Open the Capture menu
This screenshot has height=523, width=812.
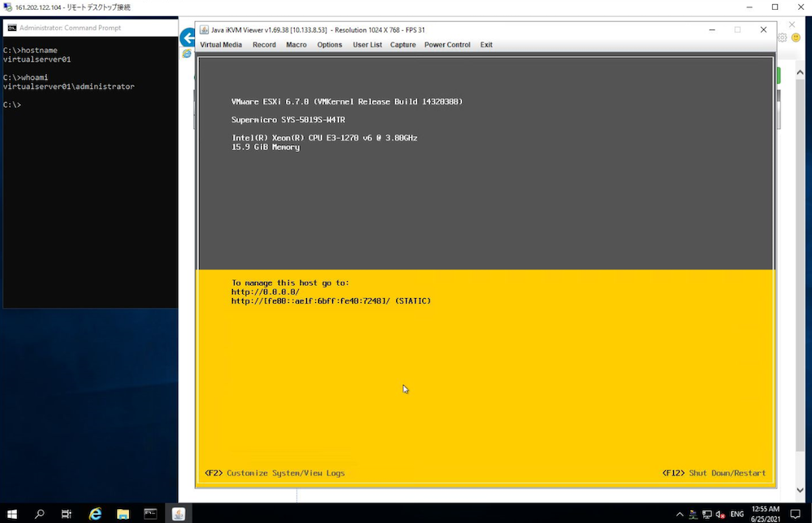(x=403, y=45)
